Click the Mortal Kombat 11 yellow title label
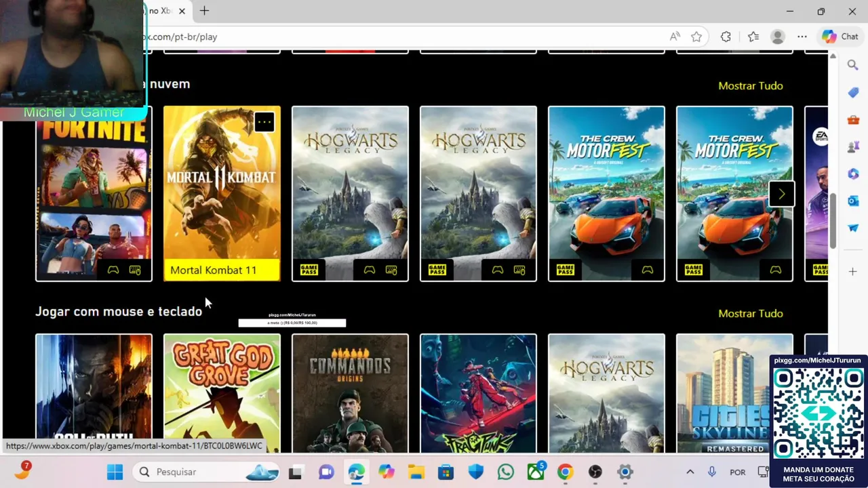Image resolution: width=868 pixels, height=488 pixels. (222, 270)
